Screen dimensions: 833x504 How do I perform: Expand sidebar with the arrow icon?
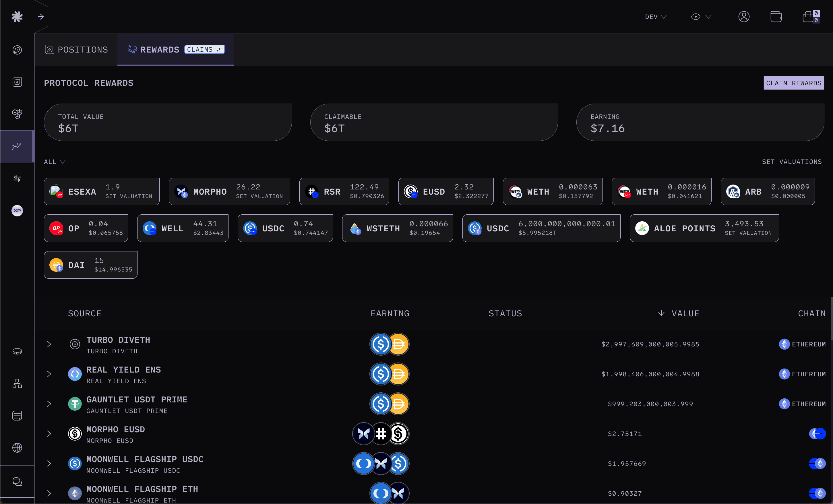41,17
